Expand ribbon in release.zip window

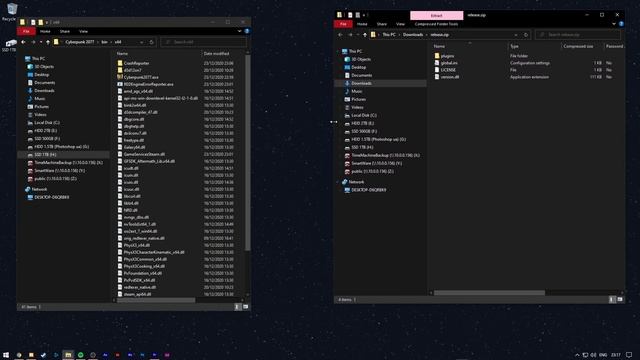[613, 24]
